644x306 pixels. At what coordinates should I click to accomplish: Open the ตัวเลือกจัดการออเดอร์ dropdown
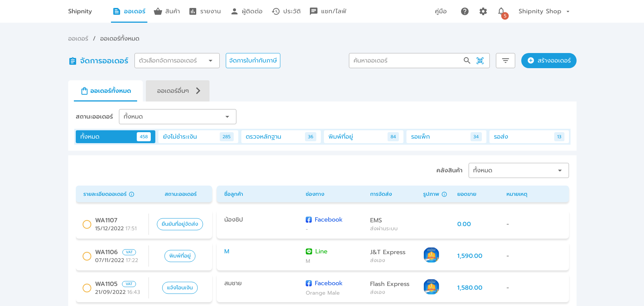click(x=177, y=61)
